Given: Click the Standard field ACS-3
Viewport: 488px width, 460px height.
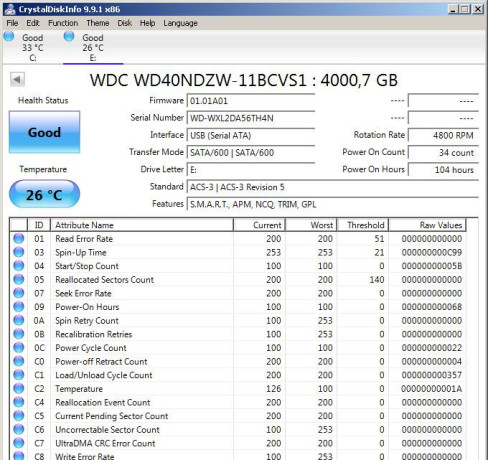Looking at the screenshot, I should pyautogui.click(x=333, y=187).
